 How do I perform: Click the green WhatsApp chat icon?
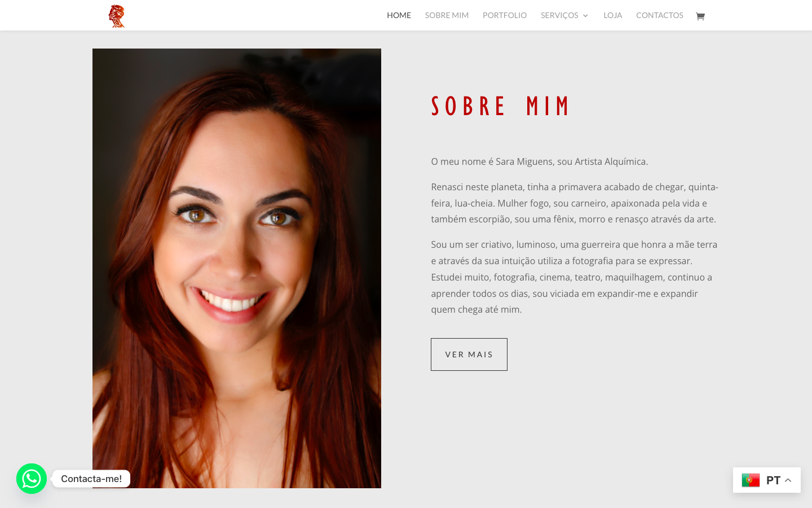point(32,479)
